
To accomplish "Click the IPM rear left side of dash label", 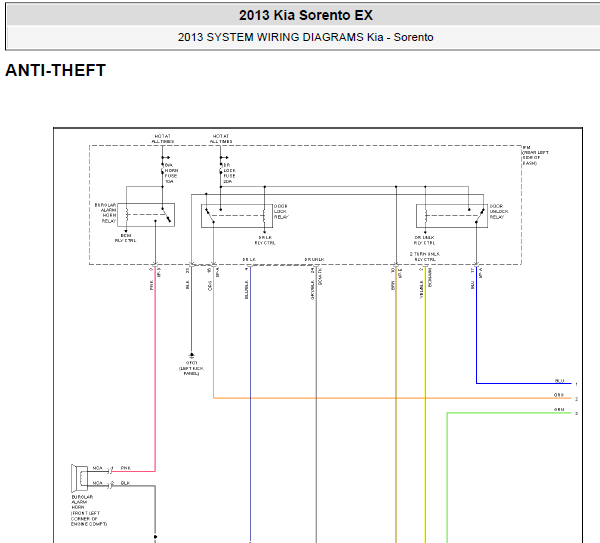I will click(535, 155).
